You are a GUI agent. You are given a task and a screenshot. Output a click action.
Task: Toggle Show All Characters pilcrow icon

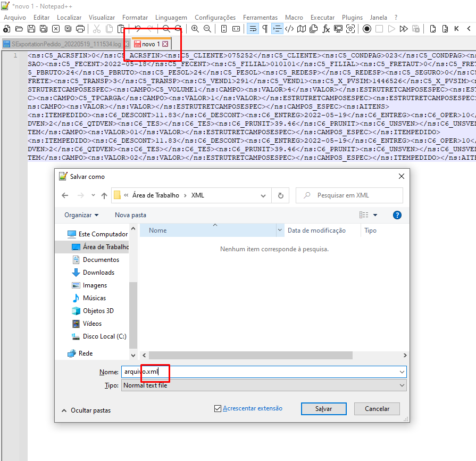click(265, 29)
